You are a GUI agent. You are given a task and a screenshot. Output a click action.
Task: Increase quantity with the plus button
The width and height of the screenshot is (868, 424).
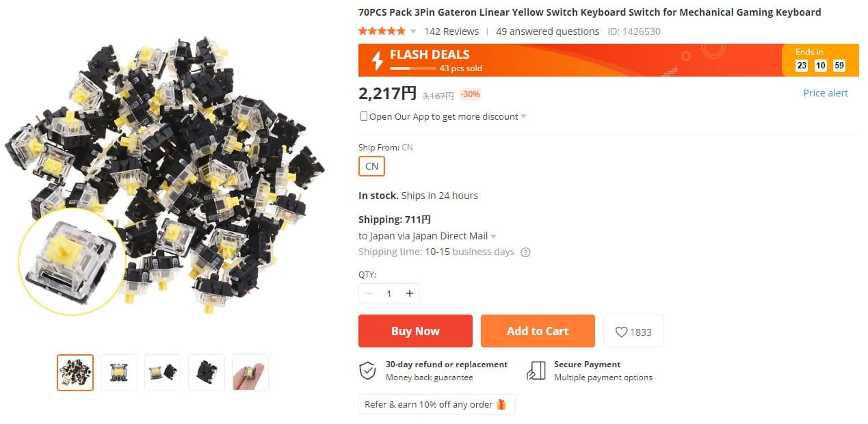click(x=410, y=293)
